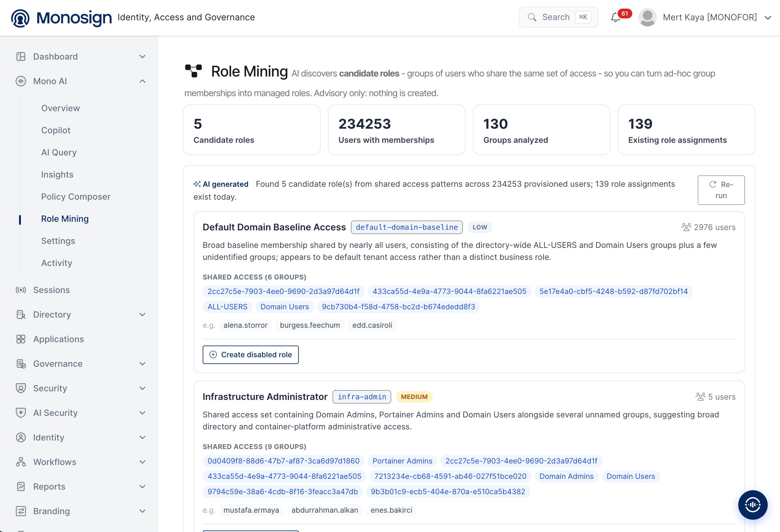The width and height of the screenshot is (780, 532).
Task: Click the Governance sidebar icon
Action: pos(21,363)
